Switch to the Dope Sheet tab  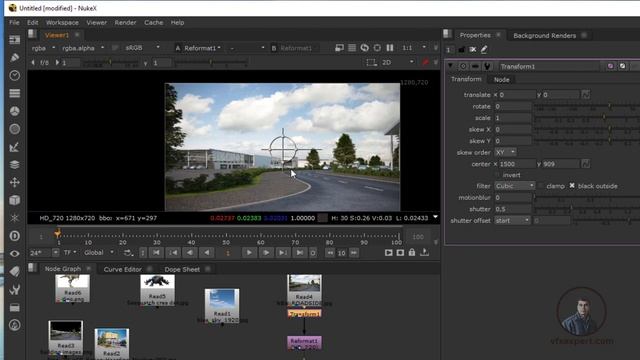click(182, 269)
